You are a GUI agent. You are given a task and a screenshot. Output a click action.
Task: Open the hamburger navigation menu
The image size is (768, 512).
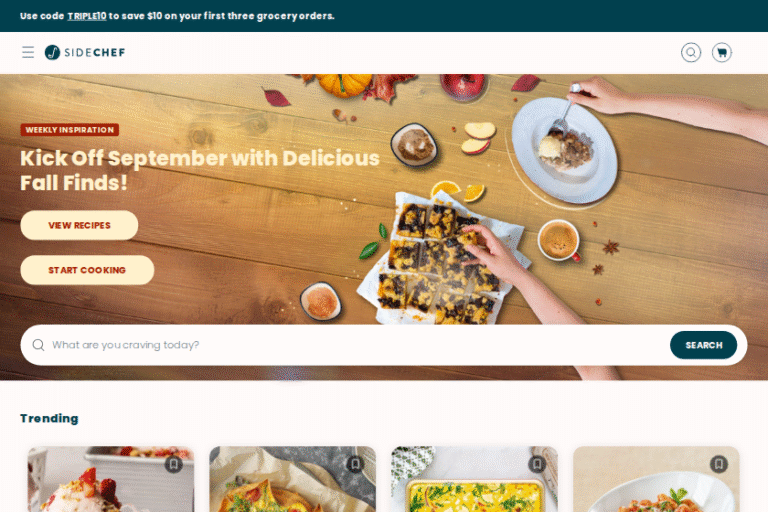pyautogui.click(x=28, y=52)
